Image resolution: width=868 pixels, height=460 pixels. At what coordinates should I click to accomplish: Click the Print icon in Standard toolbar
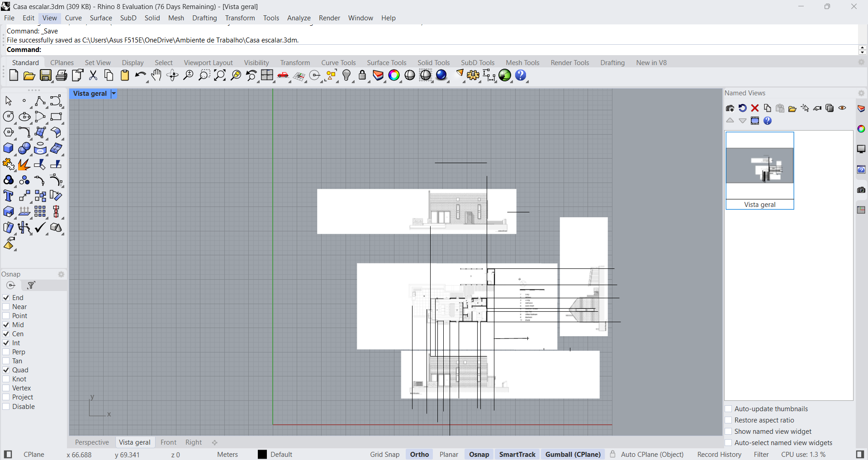62,75
